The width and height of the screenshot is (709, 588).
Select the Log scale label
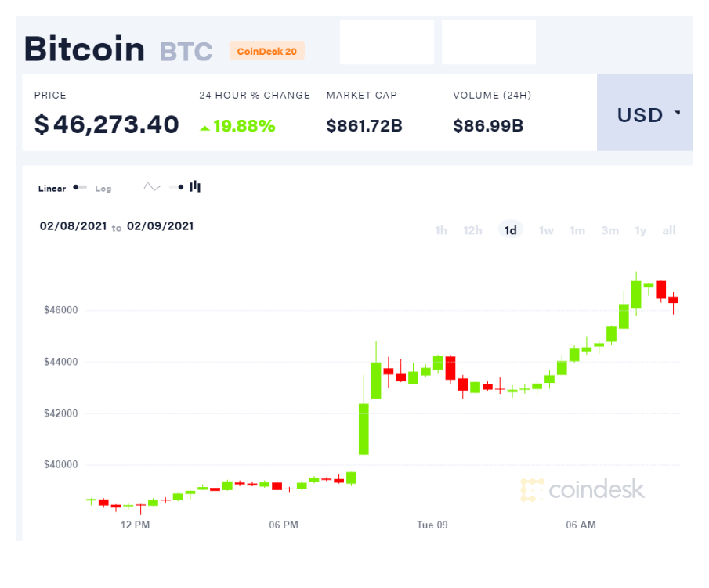point(103,189)
